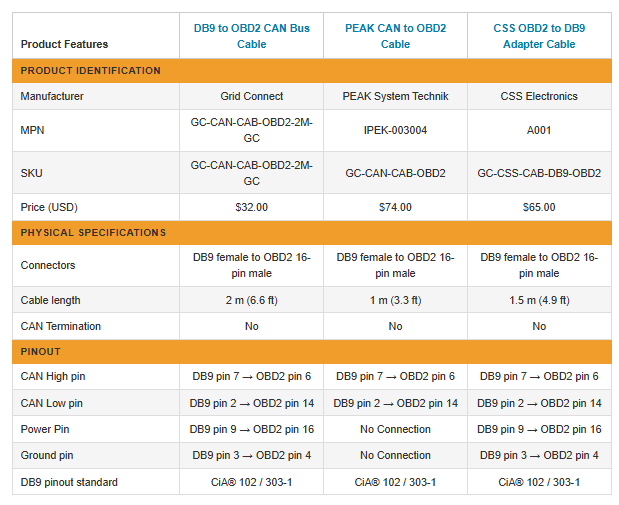This screenshot has height=505, width=619.
Task: Click the CAN Termination row label
Action: 61,327
